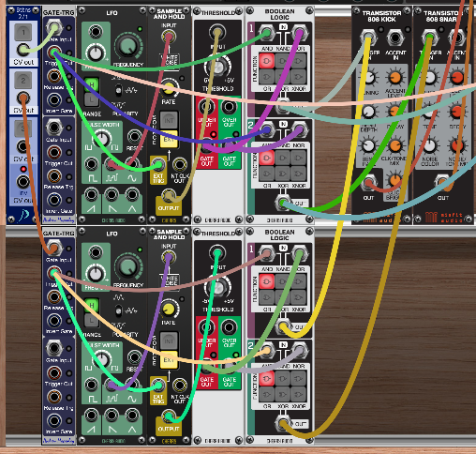Select AND gate in section 1 of lower Boolean Logic
476x454 pixels.
click(x=266, y=281)
